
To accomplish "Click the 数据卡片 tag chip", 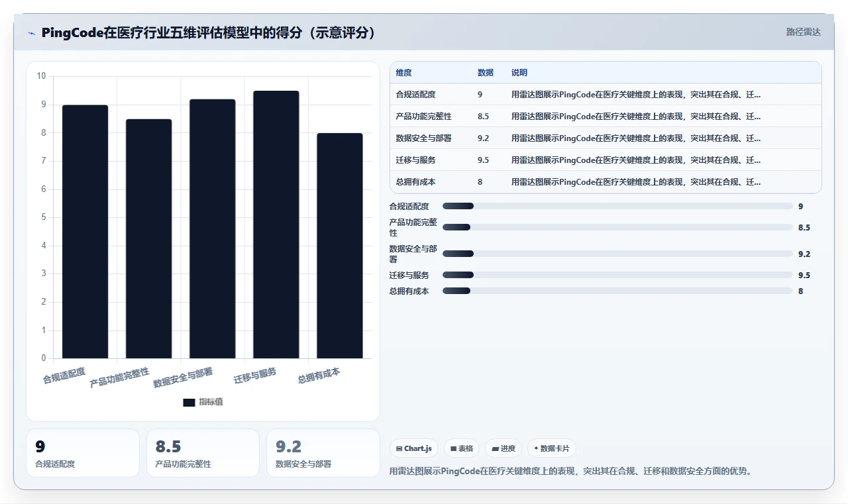I will point(552,448).
